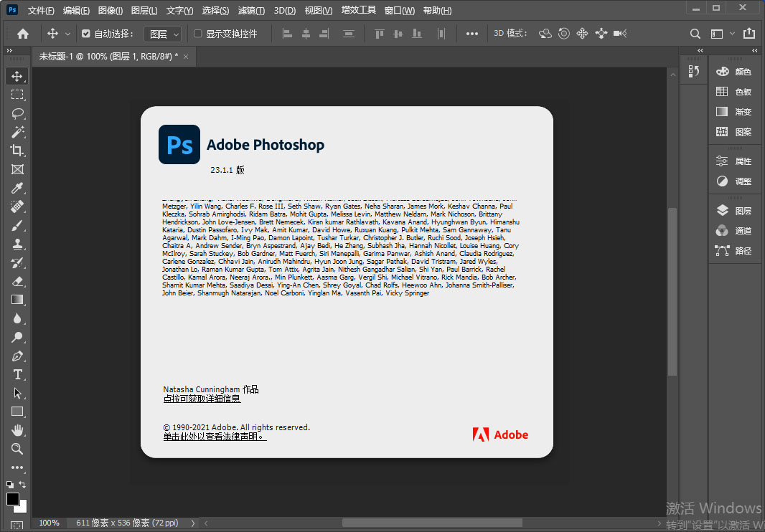Select the Eyedropper tool
This screenshot has height=532, width=765.
tap(17, 188)
